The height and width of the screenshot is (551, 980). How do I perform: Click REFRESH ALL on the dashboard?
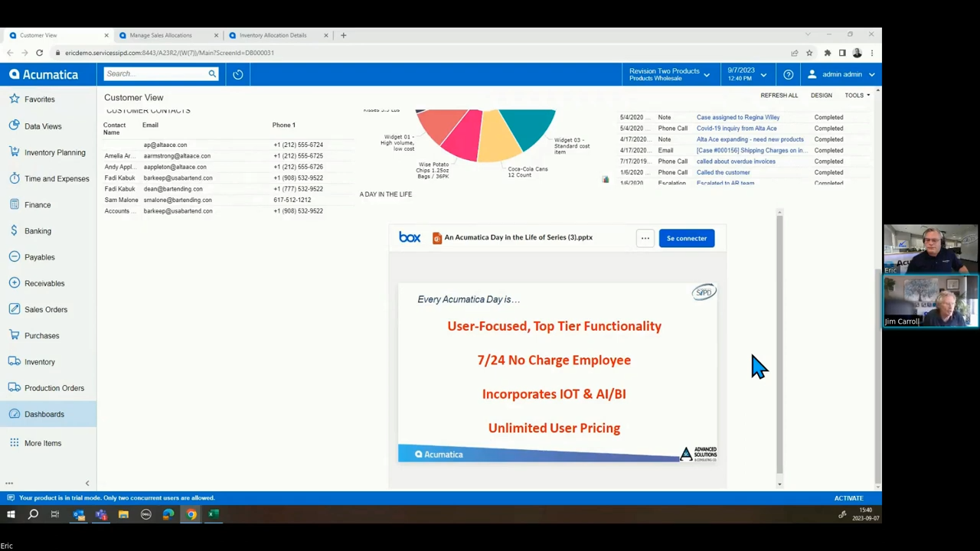click(779, 96)
